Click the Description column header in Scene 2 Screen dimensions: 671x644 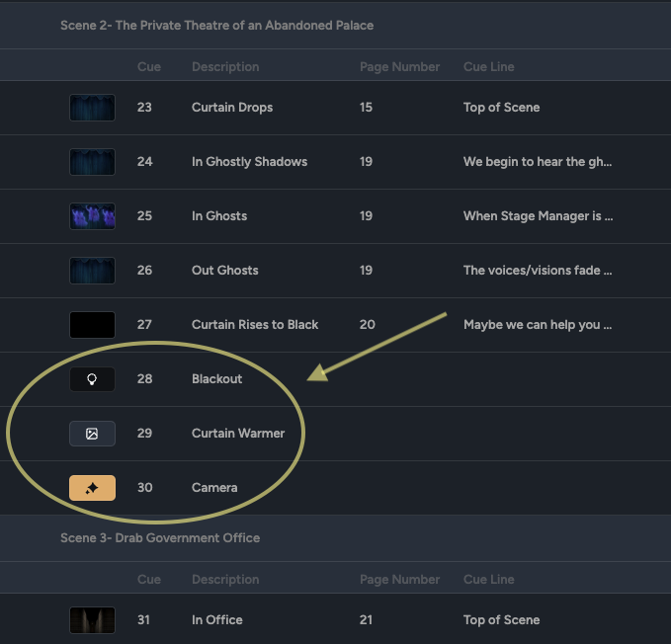point(225,67)
